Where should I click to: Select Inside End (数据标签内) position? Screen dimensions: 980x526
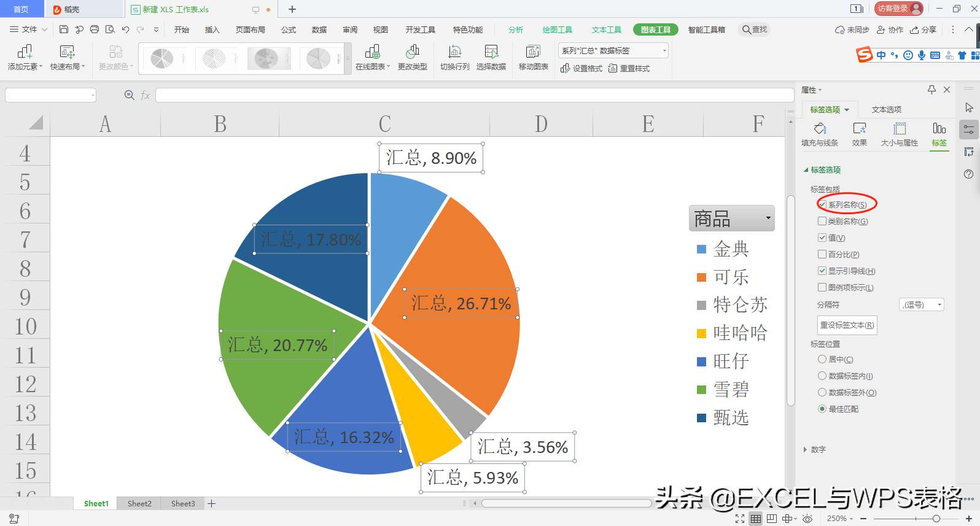(822, 376)
